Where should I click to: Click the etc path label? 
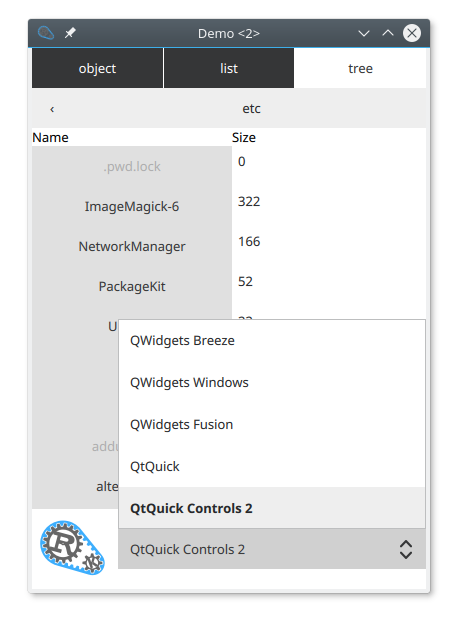point(251,108)
